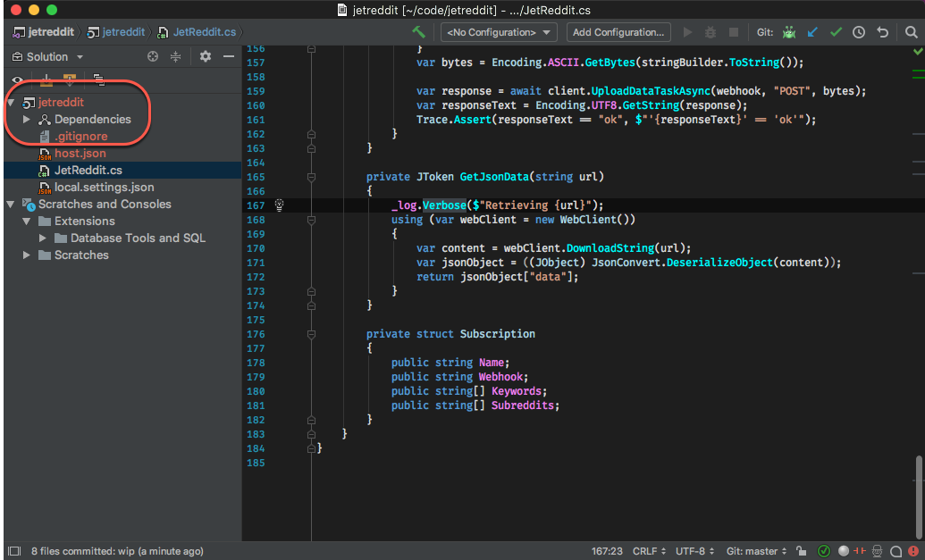This screenshot has height=560, width=925.
Task: Click the speech bubble status bar icon
Action: 896,551
